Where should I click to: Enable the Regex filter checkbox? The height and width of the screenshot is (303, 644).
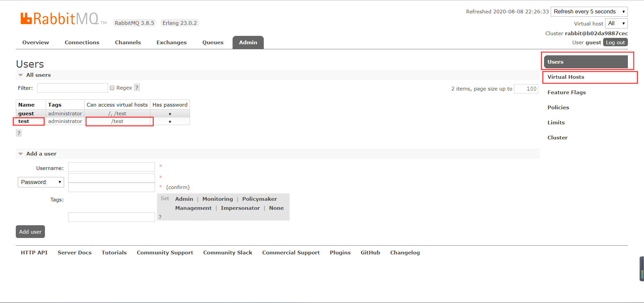[112, 88]
